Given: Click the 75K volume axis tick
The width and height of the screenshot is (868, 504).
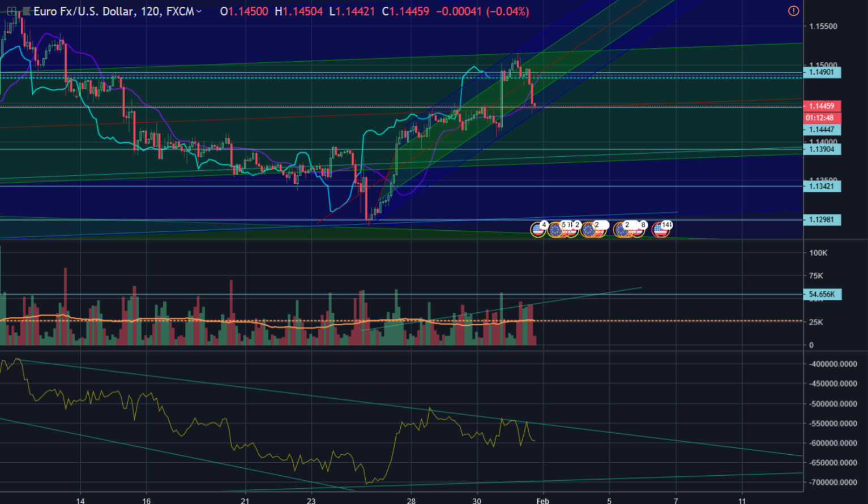Looking at the screenshot, I should [x=816, y=276].
